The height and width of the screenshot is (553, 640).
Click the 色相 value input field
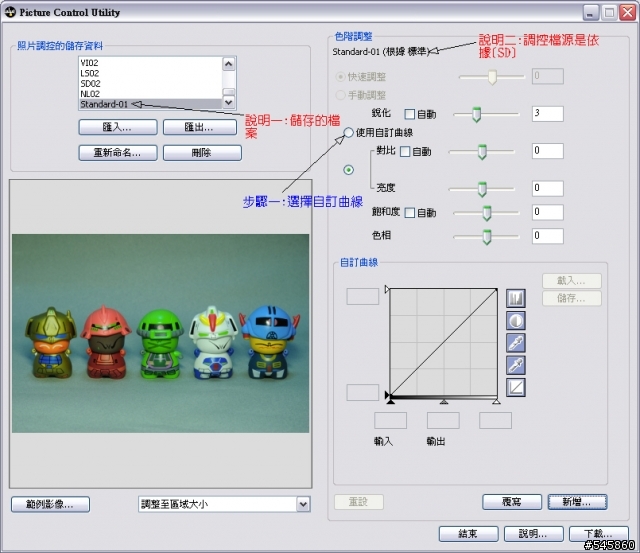pyautogui.click(x=548, y=236)
